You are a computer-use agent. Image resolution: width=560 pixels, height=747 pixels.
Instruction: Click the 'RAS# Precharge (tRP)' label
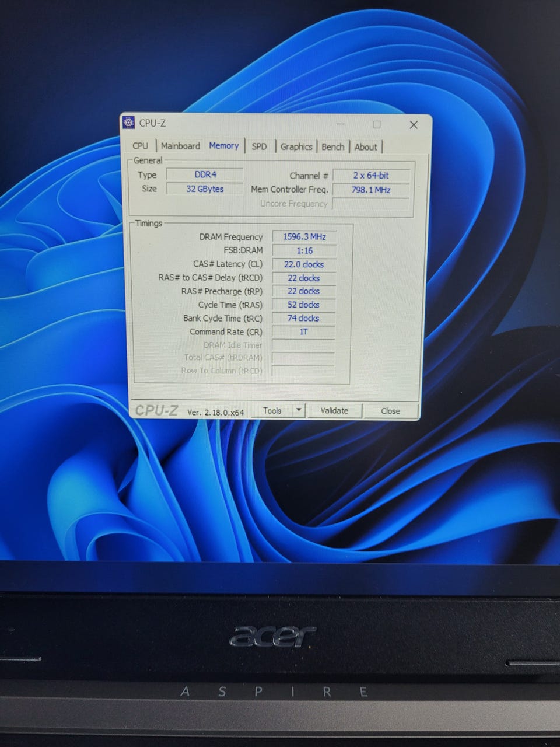222,291
